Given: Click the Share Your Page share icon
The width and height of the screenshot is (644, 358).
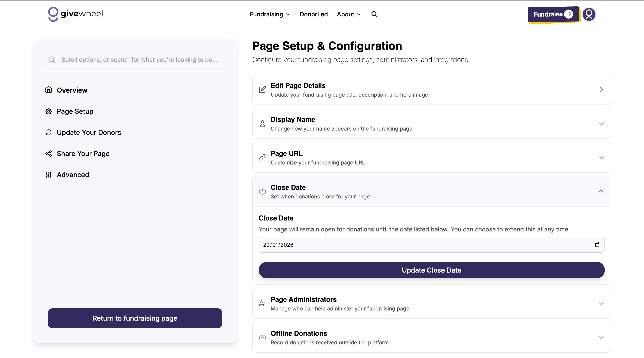Looking at the screenshot, I should tap(49, 154).
